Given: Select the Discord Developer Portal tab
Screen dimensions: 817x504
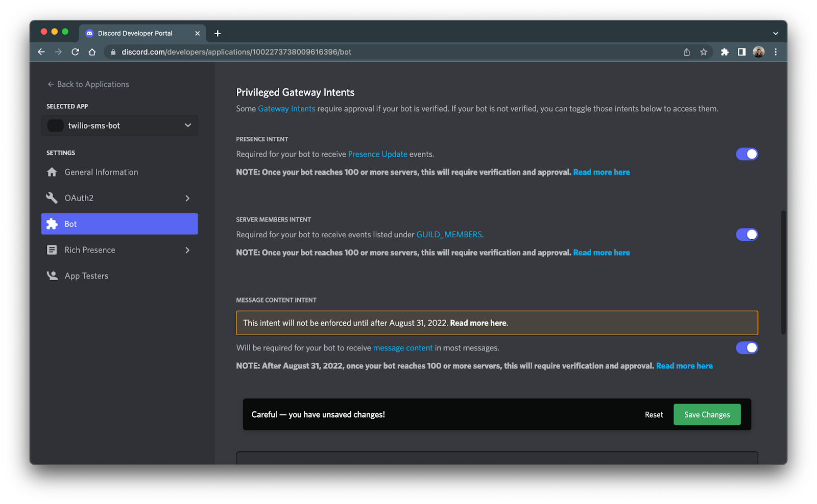Looking at the screenshot, I should point(142,33).
